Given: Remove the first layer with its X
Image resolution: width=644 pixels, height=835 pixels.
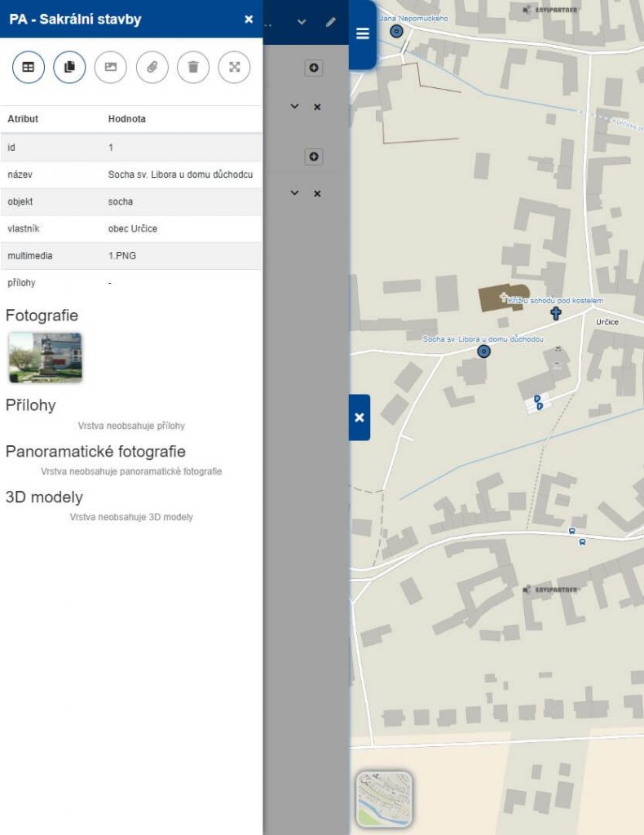Looking at the screenshot, I should coord(317,107).
